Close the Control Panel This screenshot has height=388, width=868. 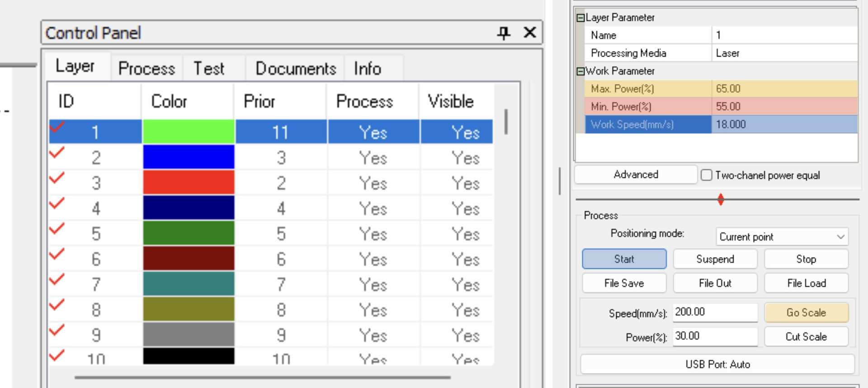pos(530,33)
